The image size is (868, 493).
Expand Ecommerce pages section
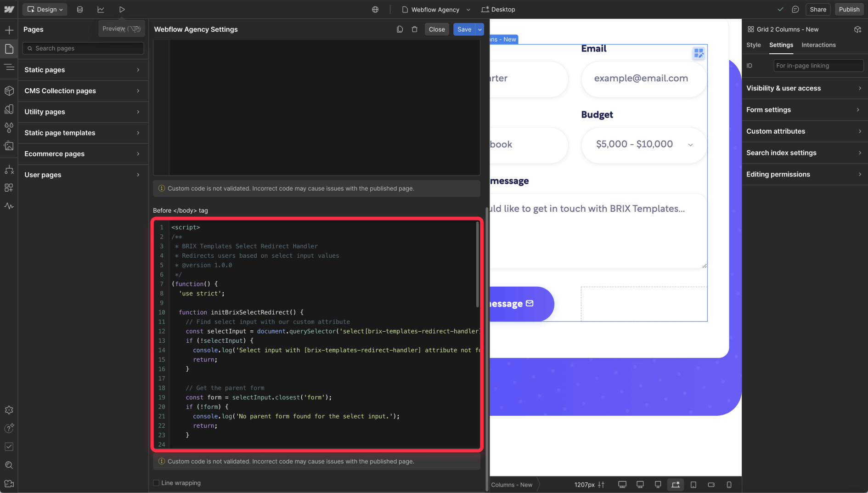pos(83,154)
